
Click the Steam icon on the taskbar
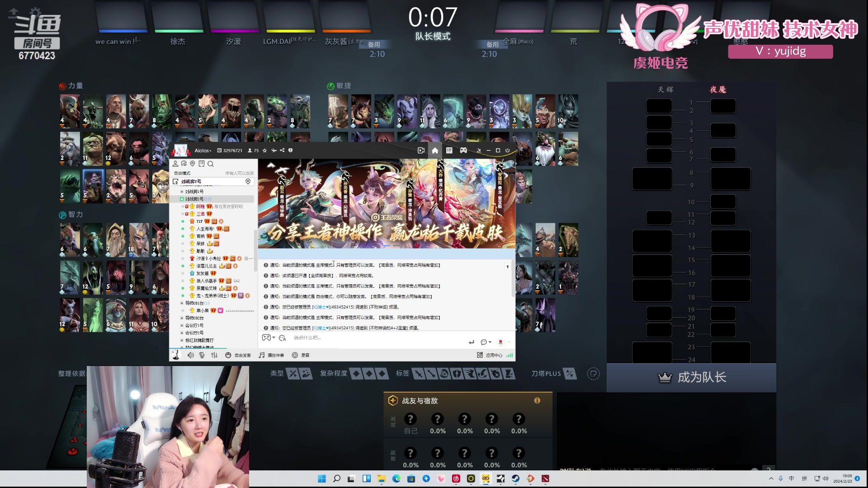tap(515, 479)
